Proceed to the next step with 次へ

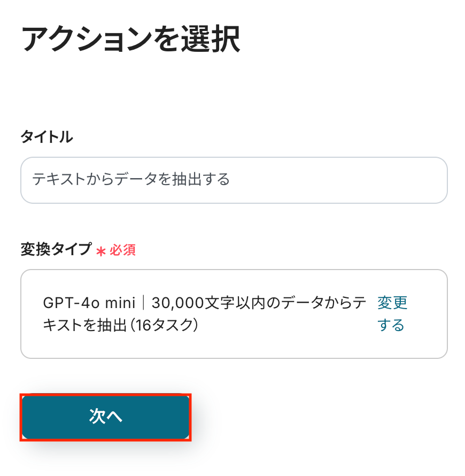(105, 417)
